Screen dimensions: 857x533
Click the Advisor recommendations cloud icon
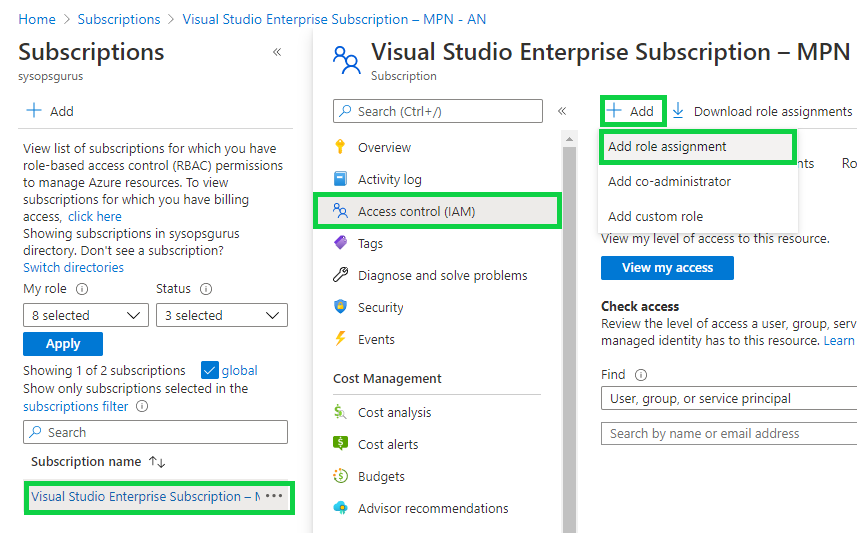(340, 508)
